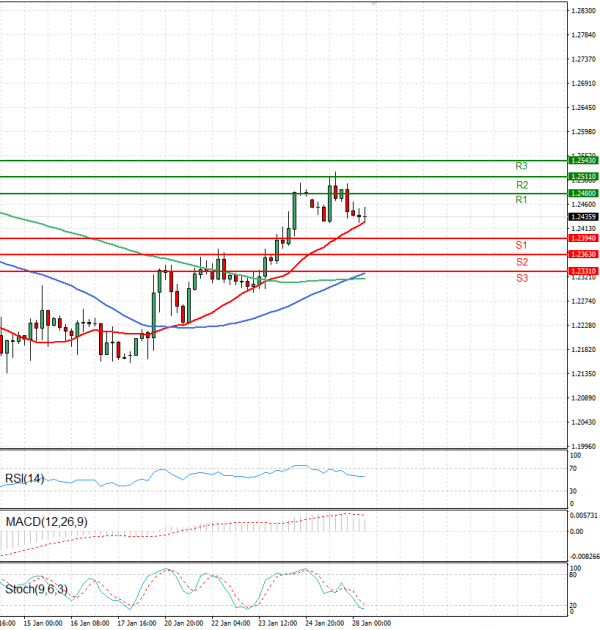Click the 20 Jan 20:00 time label
Image resolution: width=600 pixels, height=630 pixels.
coord(184,623)
